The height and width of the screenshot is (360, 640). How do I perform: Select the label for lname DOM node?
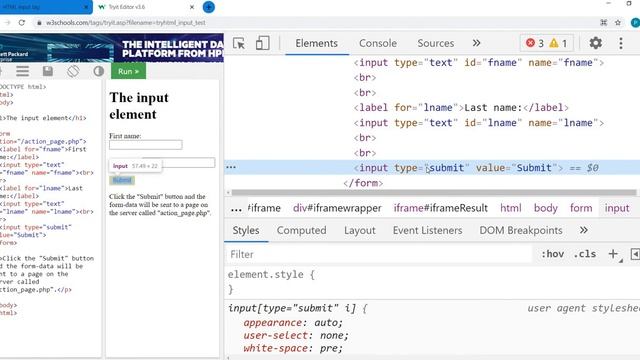461,108
